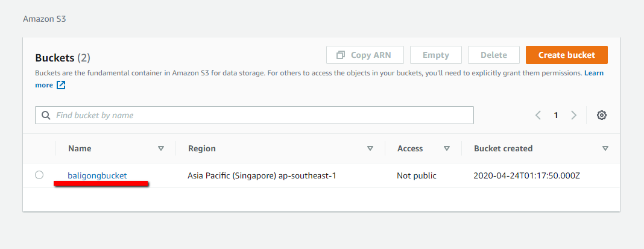Click the Not public access value
This screenshot has width=644, height=249.
(x=416, y=175)
